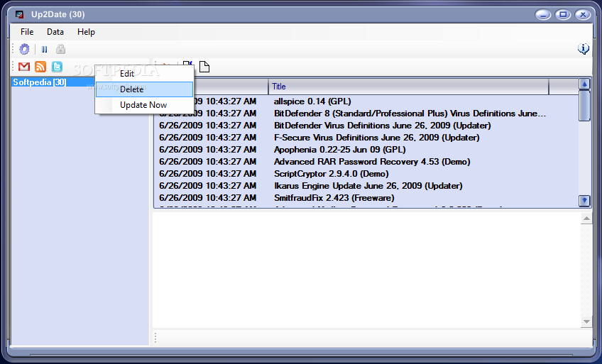The image size is (602, 364).
Task: Select ScriptCryptor 2.9.4.0 (Demo) row
Action: (366, 174)
